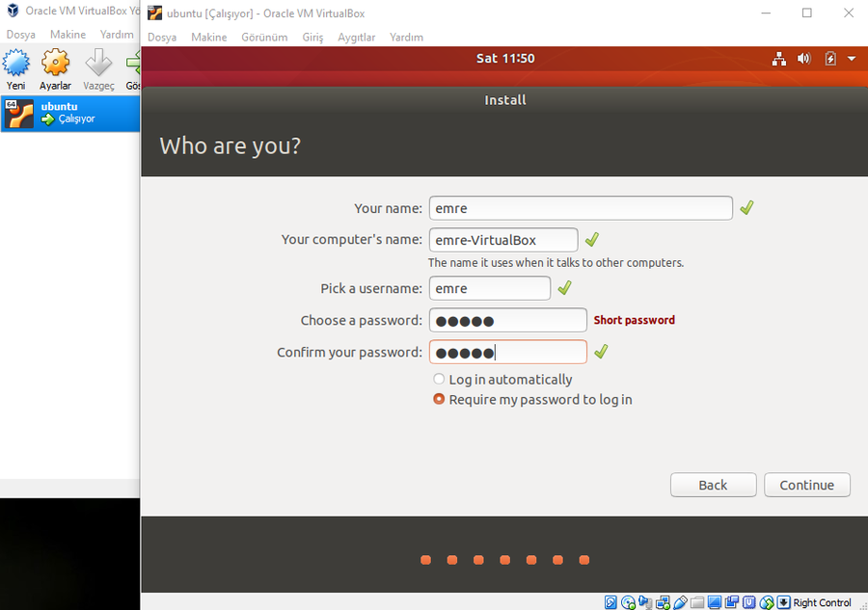Go Back to previous install step

click(713, 485)
